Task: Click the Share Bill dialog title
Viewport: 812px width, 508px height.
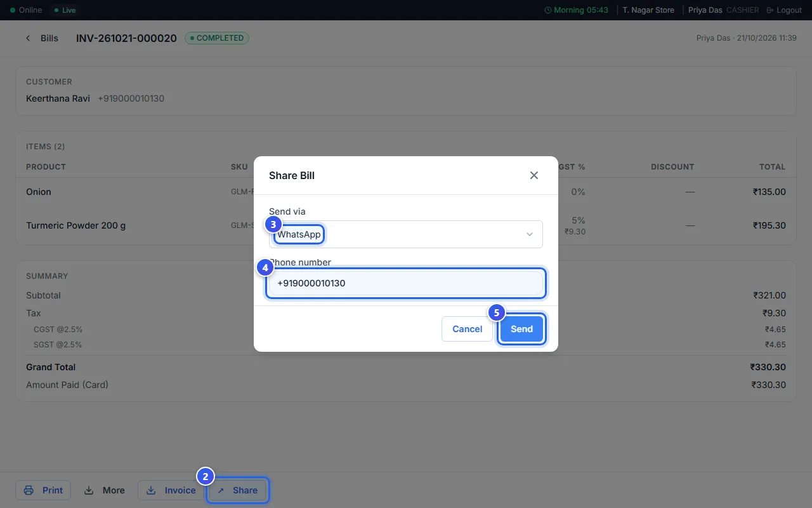Action: pyautogui.click(x=292, y=175)
